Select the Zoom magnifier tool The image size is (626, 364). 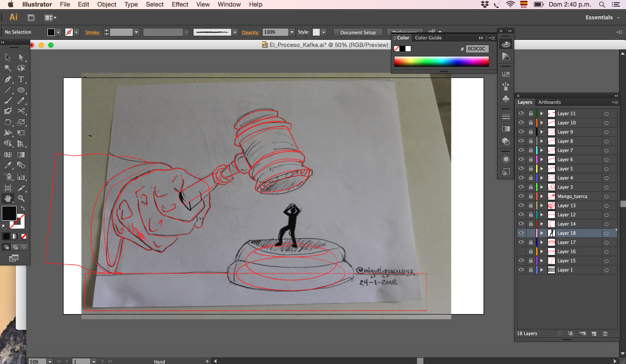coord(21,198)
